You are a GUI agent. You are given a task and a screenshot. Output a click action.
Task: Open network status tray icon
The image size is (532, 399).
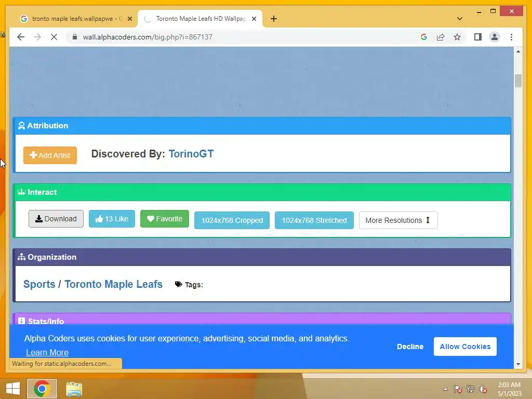click(470, 389)
